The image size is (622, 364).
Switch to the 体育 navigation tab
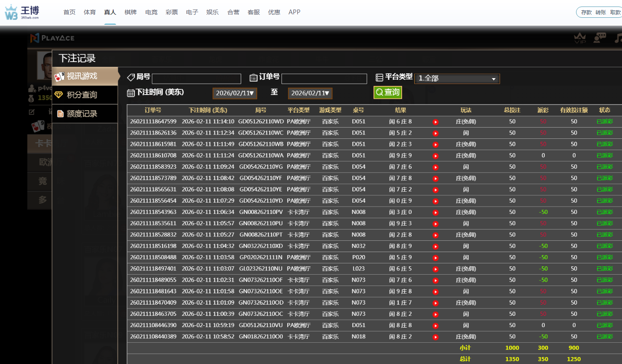pos(90,12)
